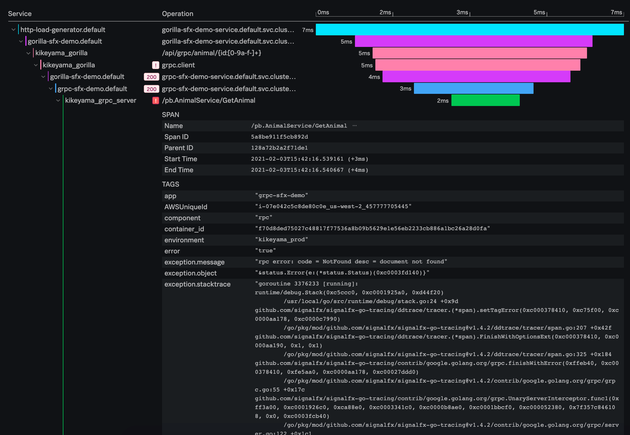Screen dimensions: 630x435
Task: Click the 5ms tick on the timeline ruler
Action: pyautogui.click(x=540, y=12)
